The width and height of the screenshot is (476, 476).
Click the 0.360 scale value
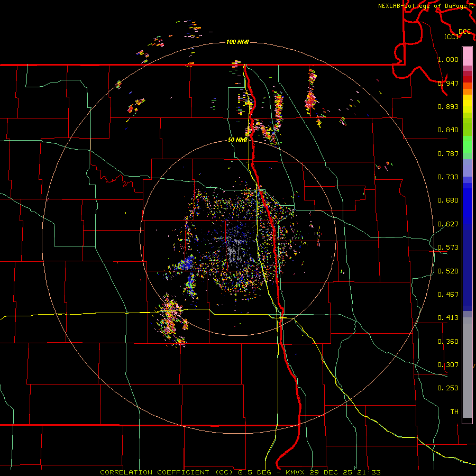(x=448, y=342)
